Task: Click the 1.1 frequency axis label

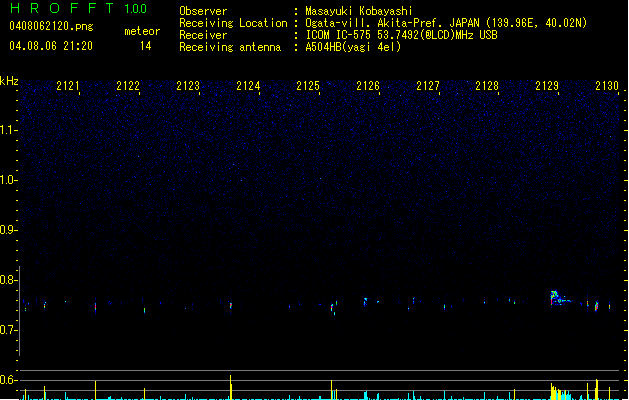Action: [x=9, y=130]
